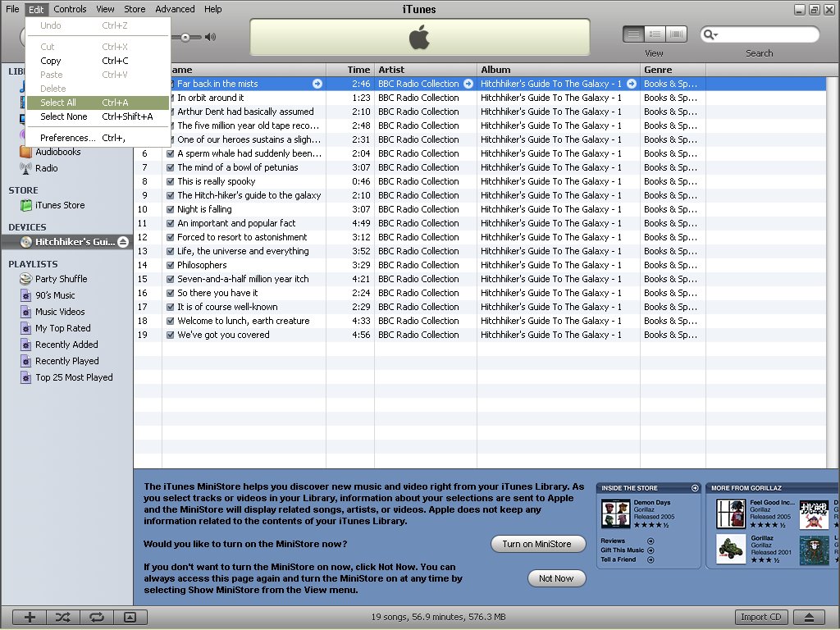Click the Gift This Music arrow
Image resolution: width=840 pixels, height=630 pixels.
pyautogui.click(x=651, y=550)
